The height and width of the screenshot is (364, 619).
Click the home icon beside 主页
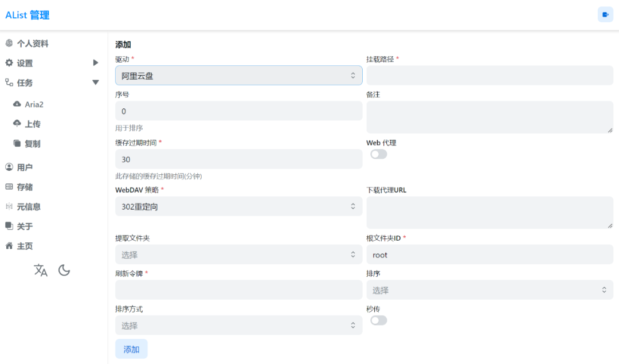click(x=9, y=246)
